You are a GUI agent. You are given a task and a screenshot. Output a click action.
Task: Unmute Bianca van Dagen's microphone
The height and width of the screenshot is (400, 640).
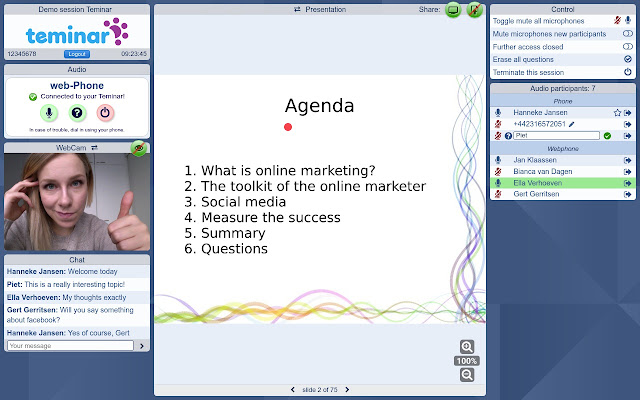tap(498, 171)
